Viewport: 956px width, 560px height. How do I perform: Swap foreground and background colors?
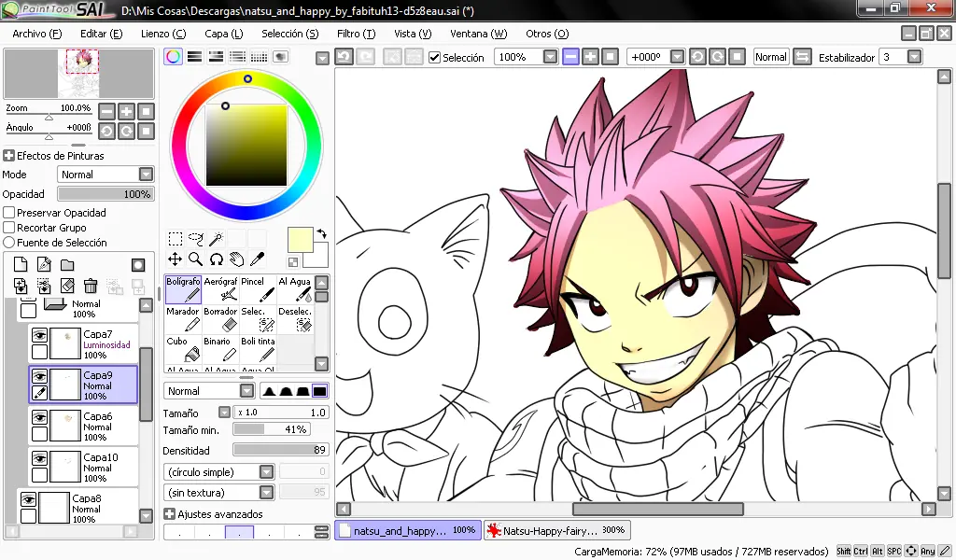[x=322, y=233]
